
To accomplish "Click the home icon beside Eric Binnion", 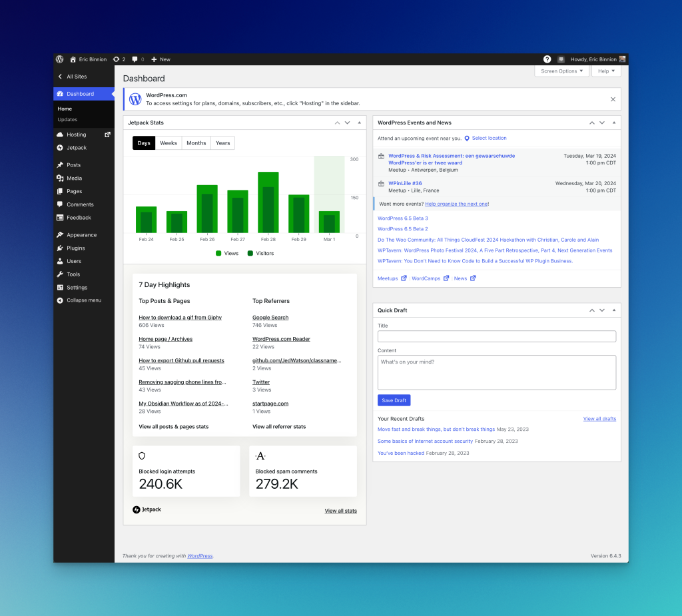I will tap(73, 59).
